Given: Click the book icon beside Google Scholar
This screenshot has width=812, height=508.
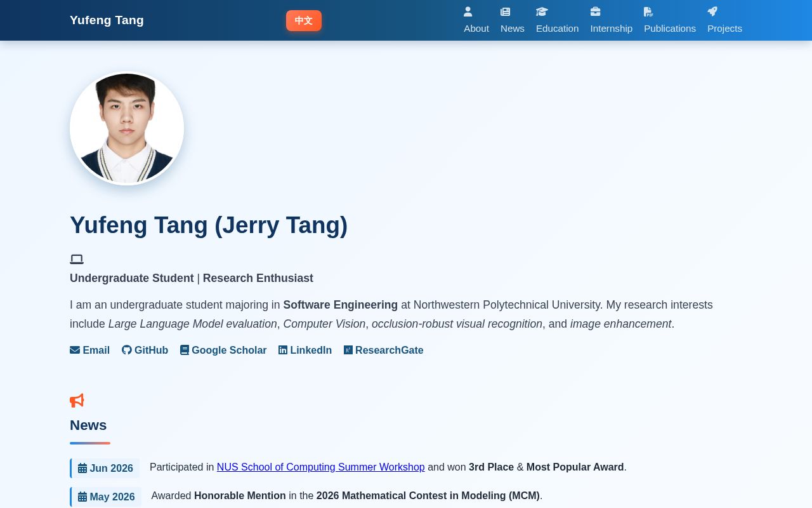Looking at the screenshot, I should [185, 350].
